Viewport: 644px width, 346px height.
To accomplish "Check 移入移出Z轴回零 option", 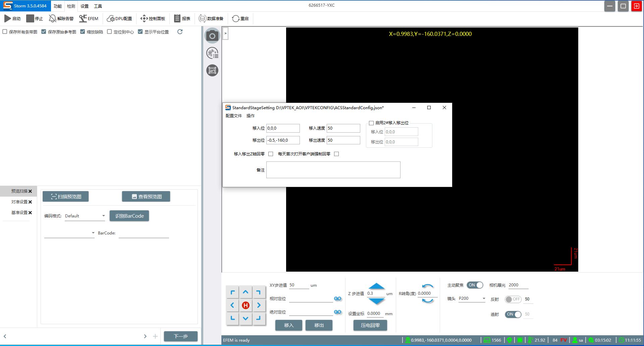I will 271,154.
